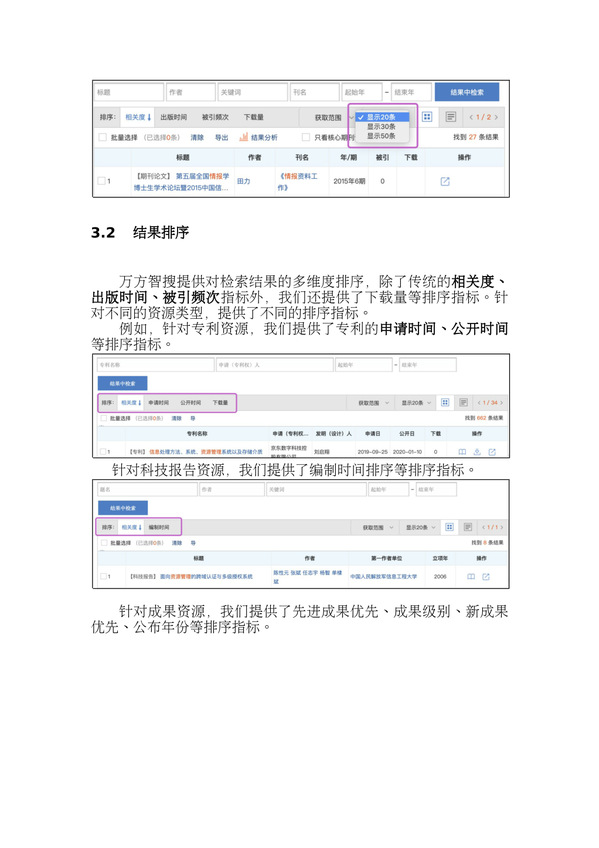
Task: Click 清除 link in journal results
Action: coord(197,137)
